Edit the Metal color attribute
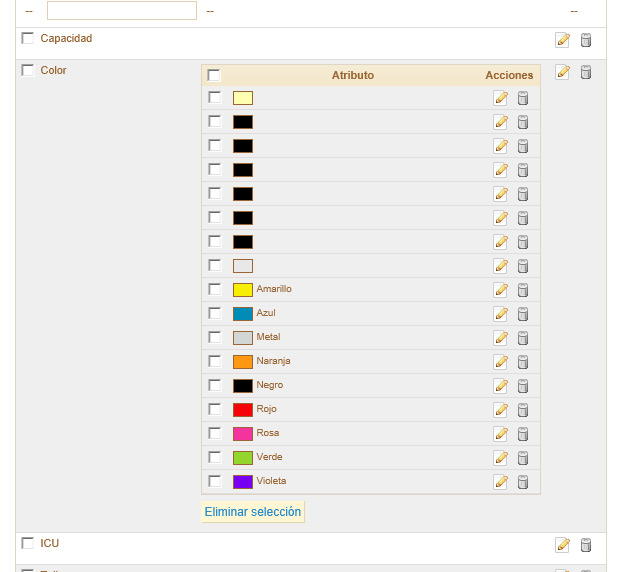This screenshot has height=572, width=620. pyautogui.click(x=501, y=338)
